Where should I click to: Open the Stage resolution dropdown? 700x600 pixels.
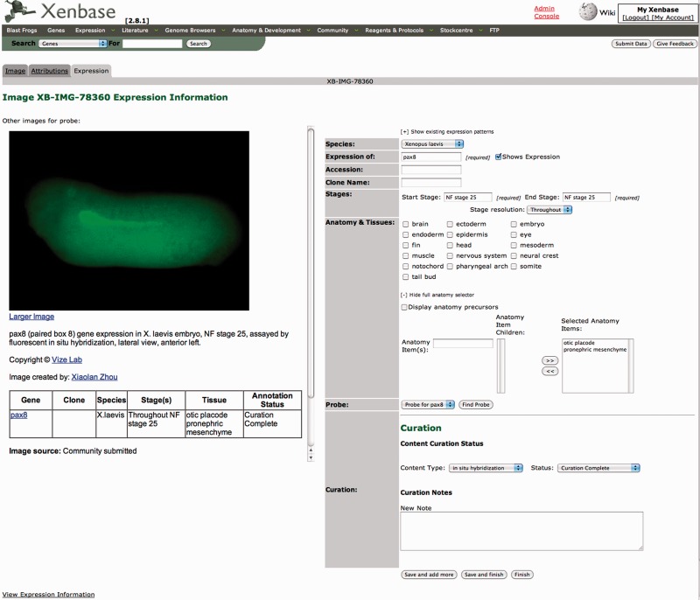[x=549, y=210]
